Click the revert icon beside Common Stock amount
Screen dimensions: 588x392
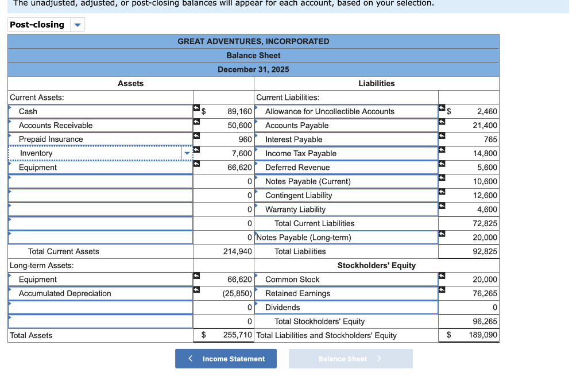[441, 277]
